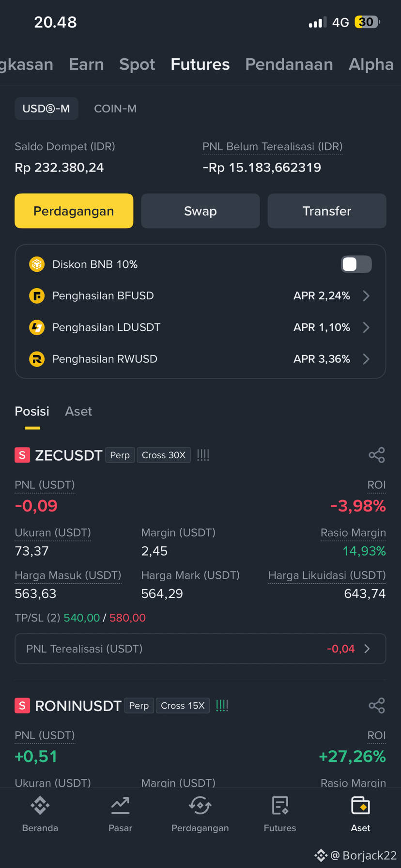
Task: Enable the Diskon BNB 10% switch
Action: pos(356,264)
